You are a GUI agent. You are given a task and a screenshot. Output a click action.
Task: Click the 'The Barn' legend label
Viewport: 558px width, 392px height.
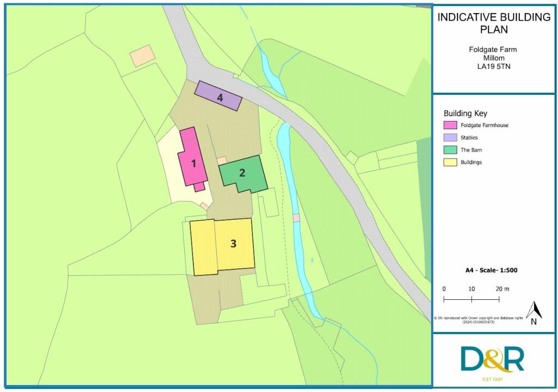(471, 150)
